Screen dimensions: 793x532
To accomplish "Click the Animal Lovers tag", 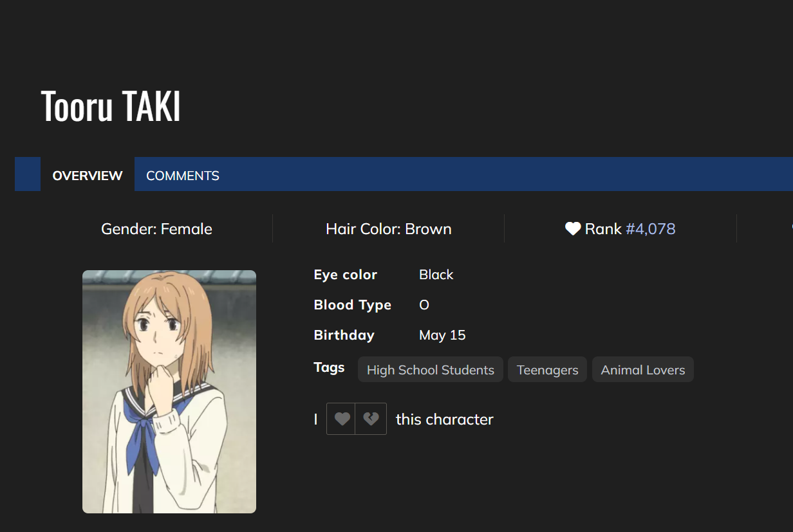I will [642, 370].
